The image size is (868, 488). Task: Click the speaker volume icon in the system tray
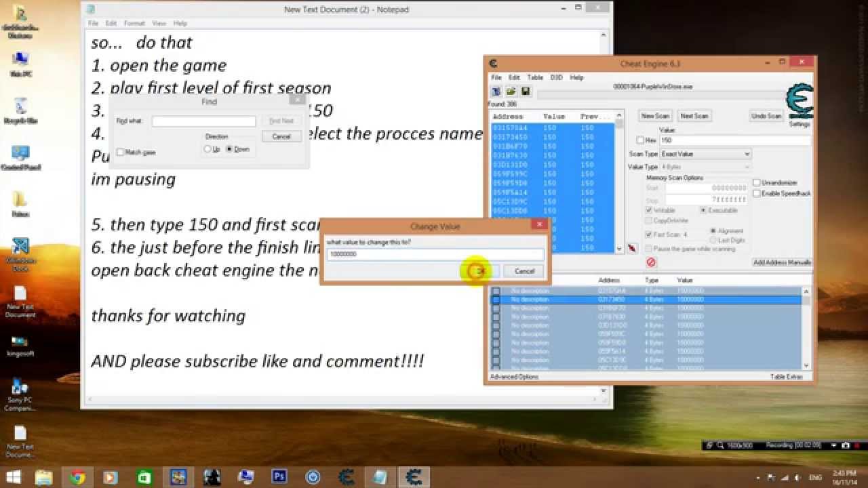(x=797, y=478)
